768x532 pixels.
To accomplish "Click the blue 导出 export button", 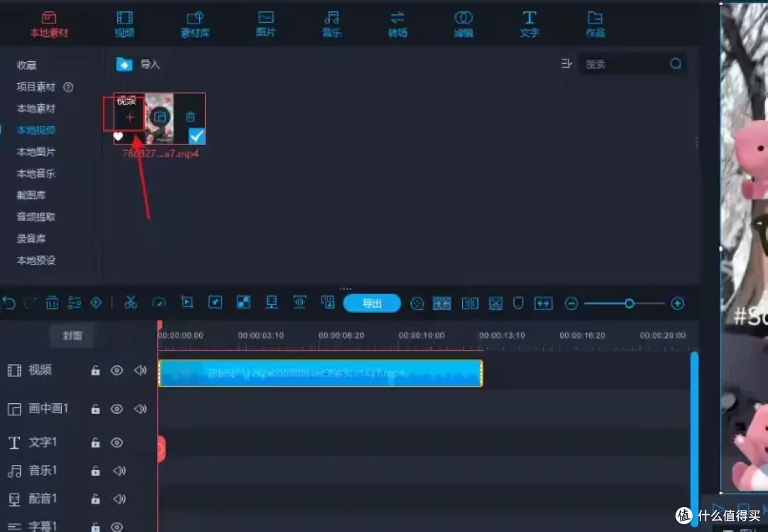I will (372, 303).
